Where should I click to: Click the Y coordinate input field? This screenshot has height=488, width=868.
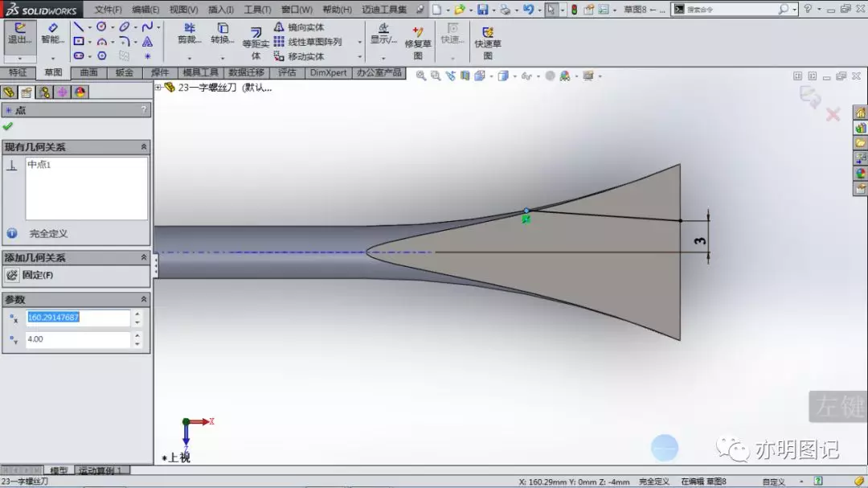(77, 339)
